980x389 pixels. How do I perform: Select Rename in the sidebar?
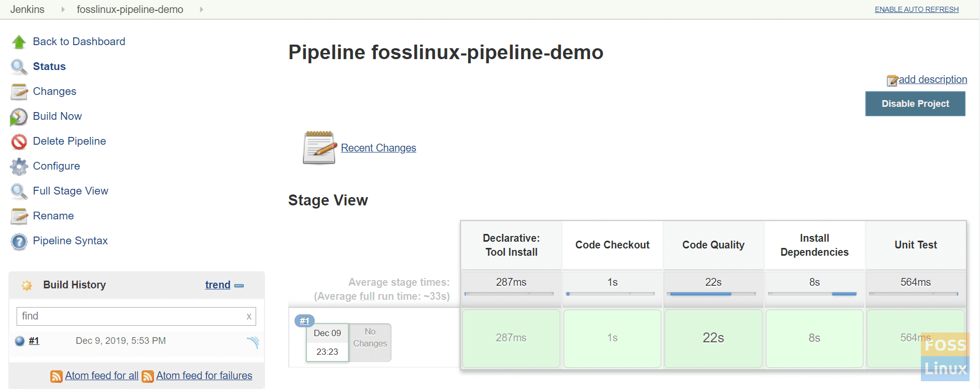(53, 216)
